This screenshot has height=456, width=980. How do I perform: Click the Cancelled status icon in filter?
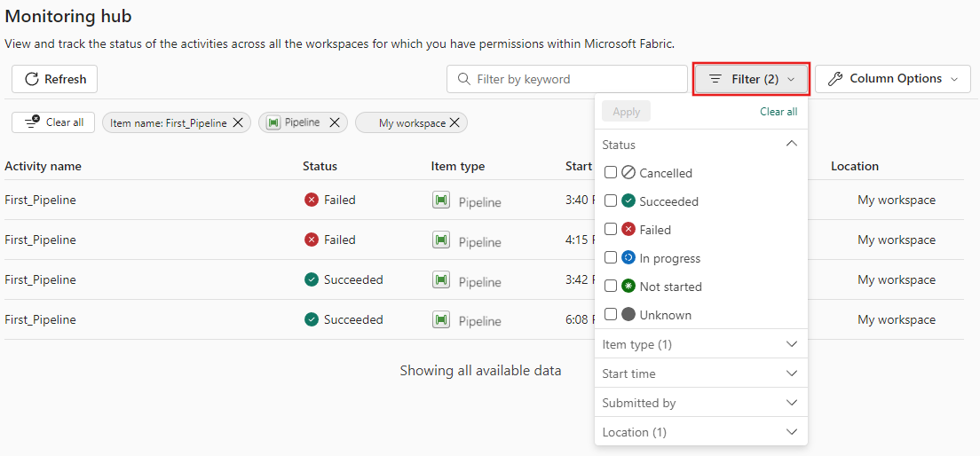coord(628,172)
